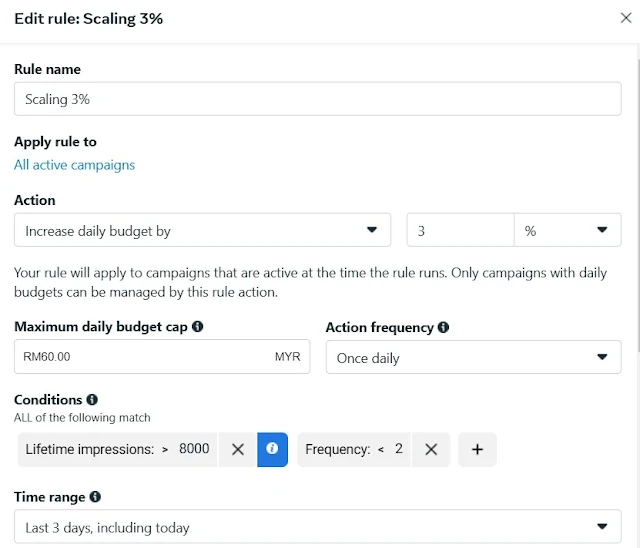Open the Last 3 days time range dropdown
The height and width of the screenshot is (548, 640).
(x=317, y=527)
